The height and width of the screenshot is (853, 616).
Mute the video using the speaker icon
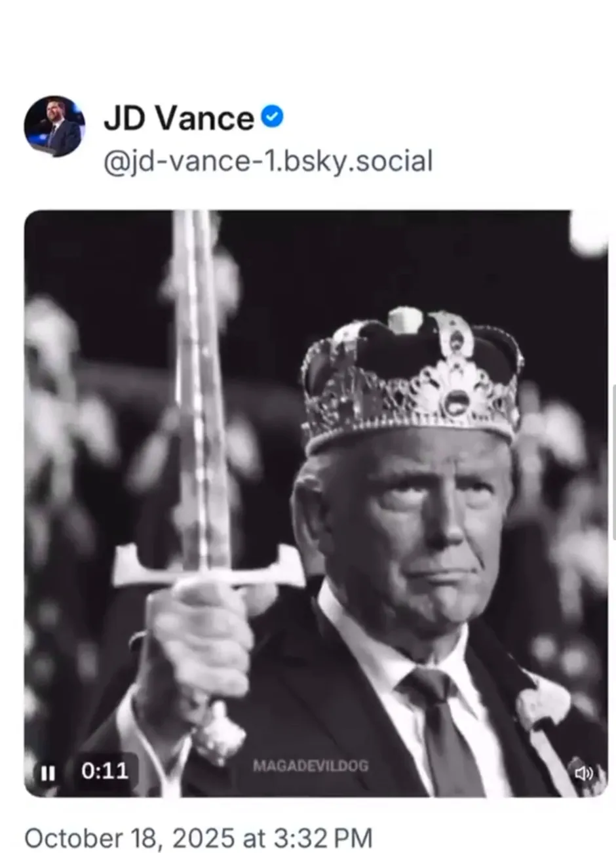[x=583, y=773]
